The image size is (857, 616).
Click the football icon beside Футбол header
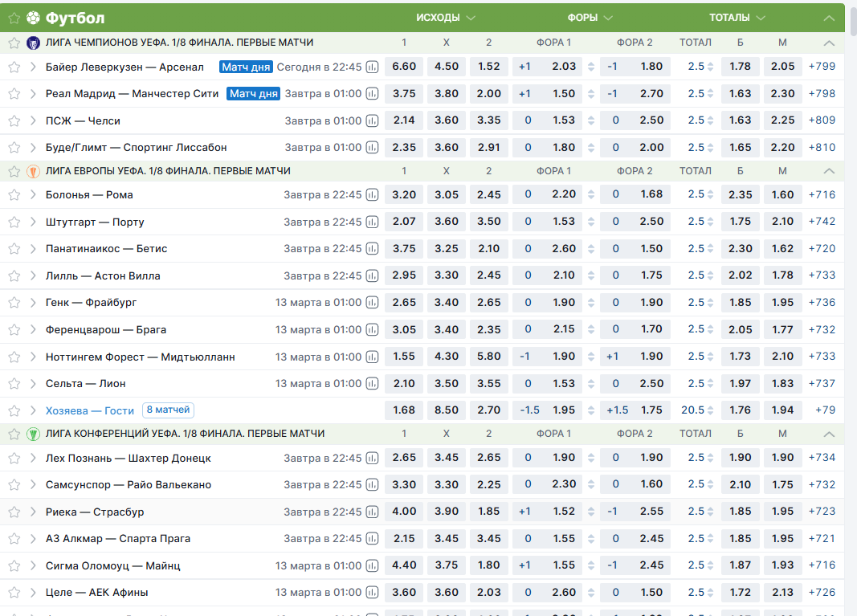tap(33, 18)
